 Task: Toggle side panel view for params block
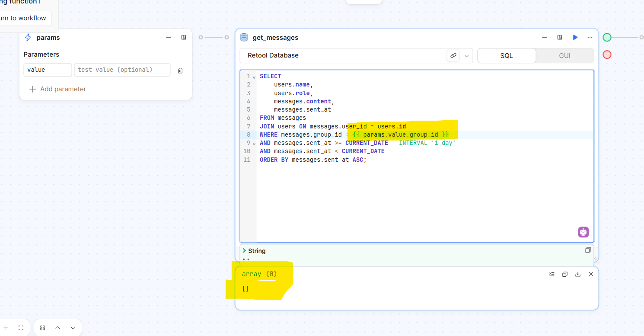click(184, 38)
